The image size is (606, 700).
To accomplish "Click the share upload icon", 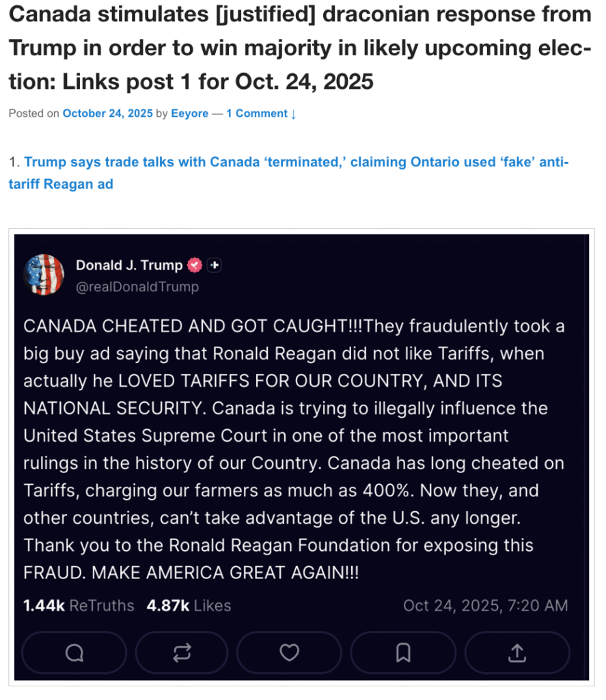I will coord(517,653).
